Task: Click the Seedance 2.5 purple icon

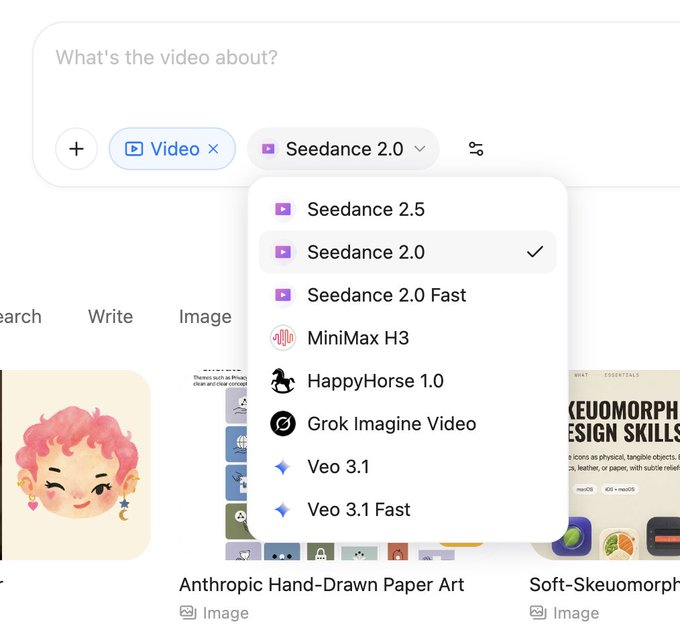Action: point(283,209)
